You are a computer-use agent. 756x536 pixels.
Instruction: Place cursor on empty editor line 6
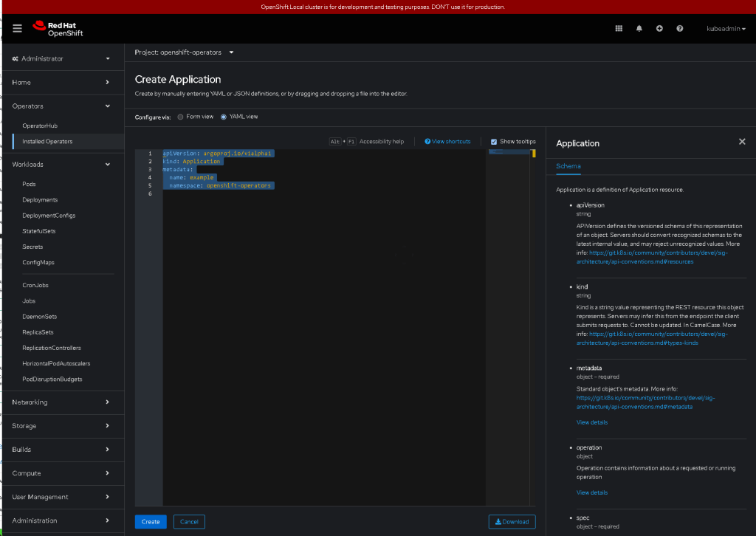(x=323, y=193)
